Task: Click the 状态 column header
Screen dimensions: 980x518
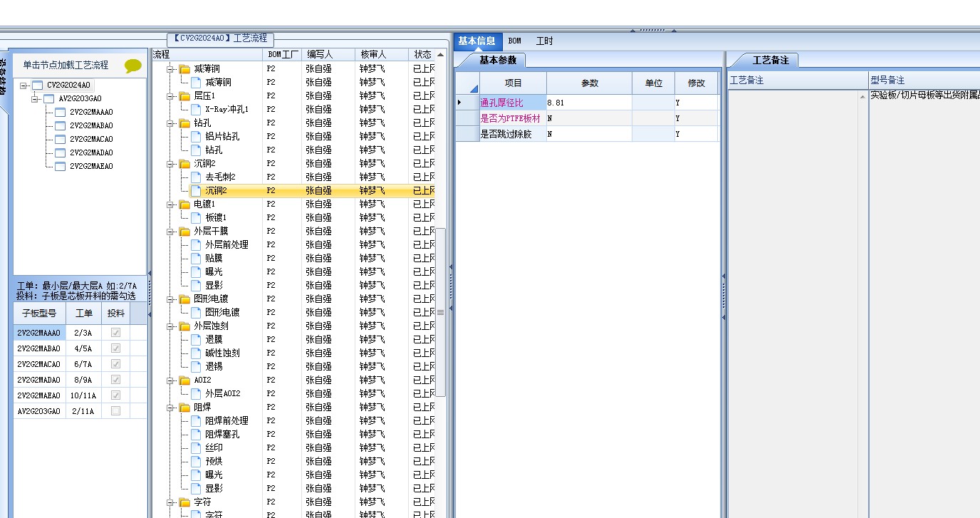Action: click(x=422, y=55)
